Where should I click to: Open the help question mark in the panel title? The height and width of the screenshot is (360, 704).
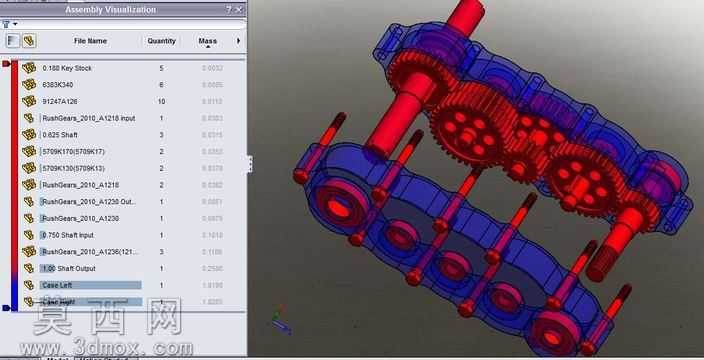coord(229,9)
